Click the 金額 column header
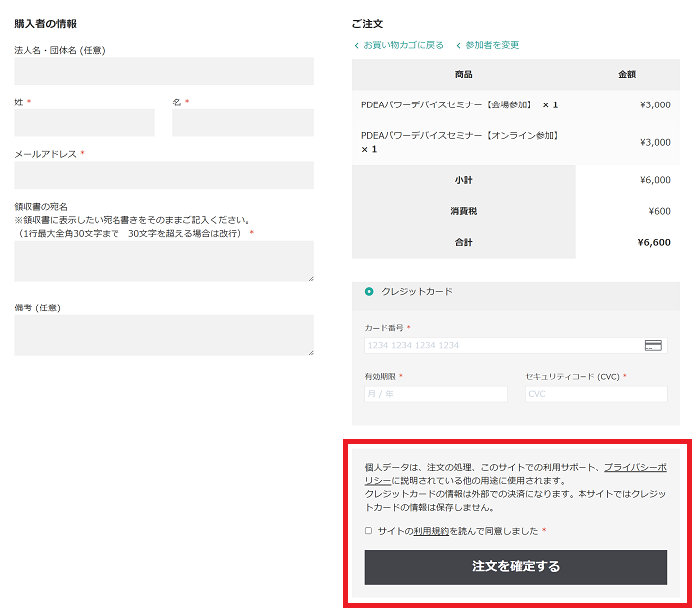 pos(627,75)
